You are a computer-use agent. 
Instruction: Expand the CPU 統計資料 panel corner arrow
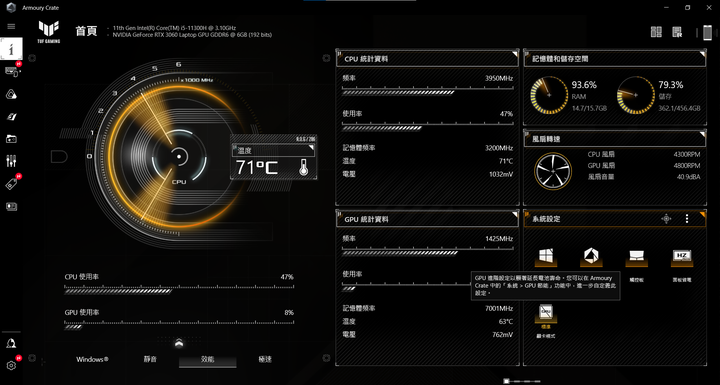pyautogui.click(x=514, y=54)
